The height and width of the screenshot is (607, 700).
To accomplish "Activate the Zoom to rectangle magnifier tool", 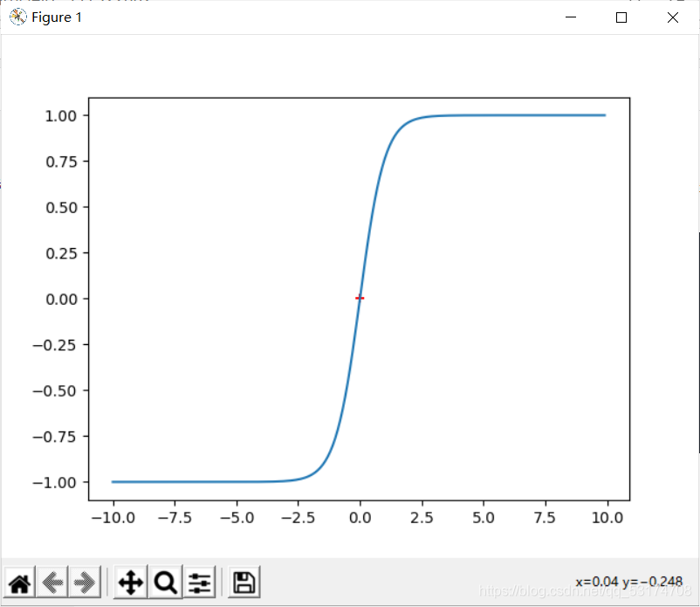I will coord(165,583).
